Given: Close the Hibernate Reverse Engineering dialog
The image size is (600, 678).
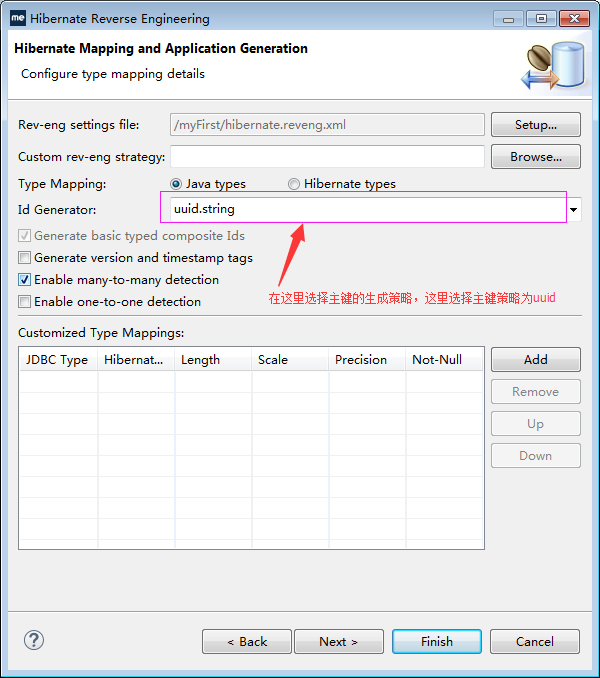Looking at the screenshot, I should 574,19.
